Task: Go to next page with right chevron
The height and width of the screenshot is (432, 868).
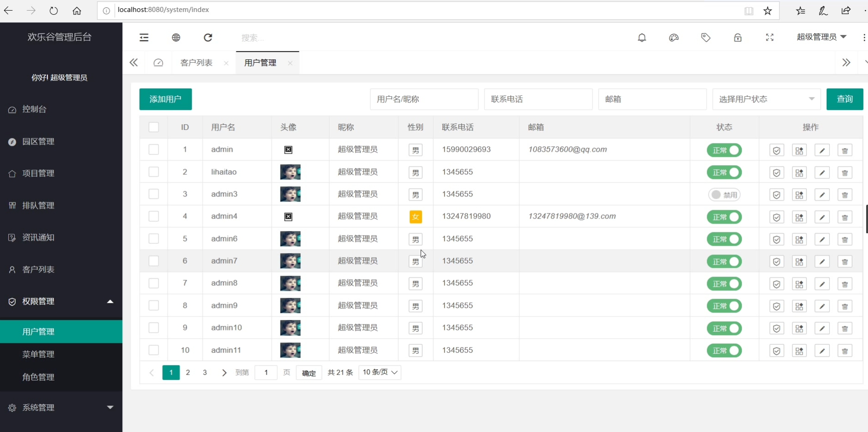Action: tap(224, 373)
